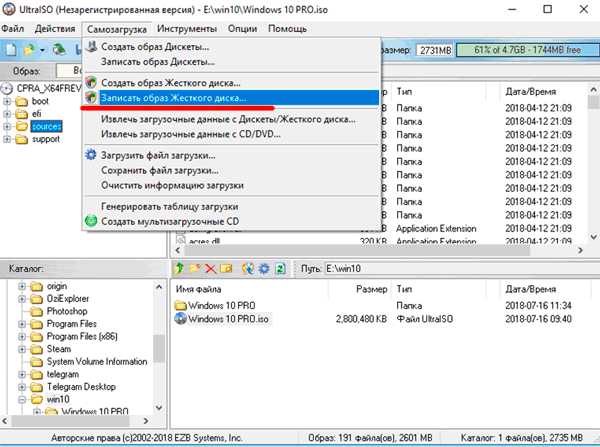Click the Путь field showing E:\win10

[461, 269]
